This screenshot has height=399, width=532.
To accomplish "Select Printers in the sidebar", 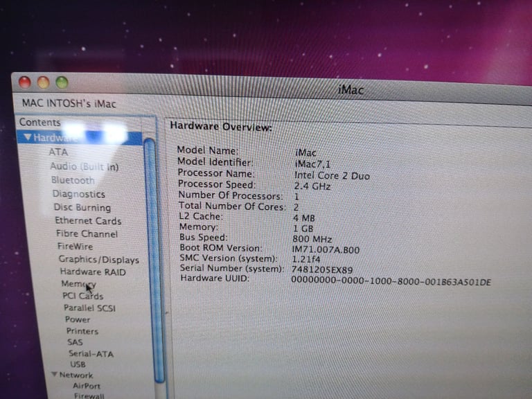I will click(82, 331).
